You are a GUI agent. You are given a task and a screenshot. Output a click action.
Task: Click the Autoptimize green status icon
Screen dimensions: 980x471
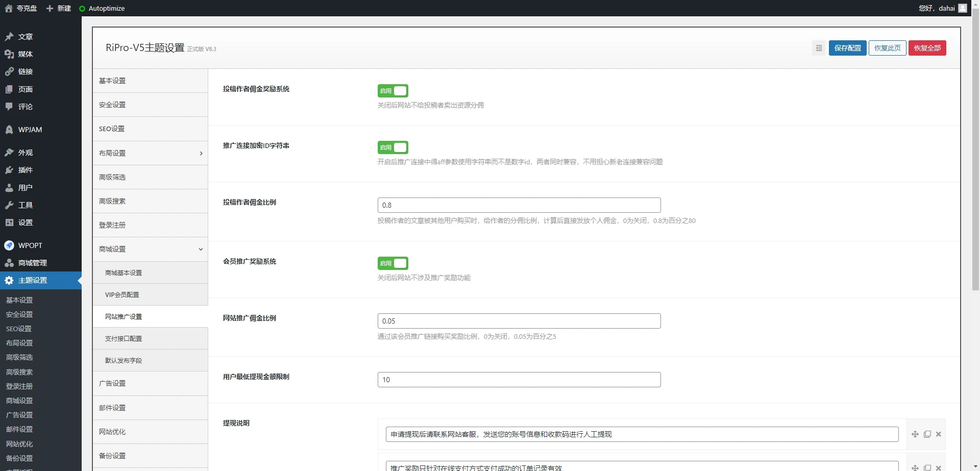tap(82, 9)
